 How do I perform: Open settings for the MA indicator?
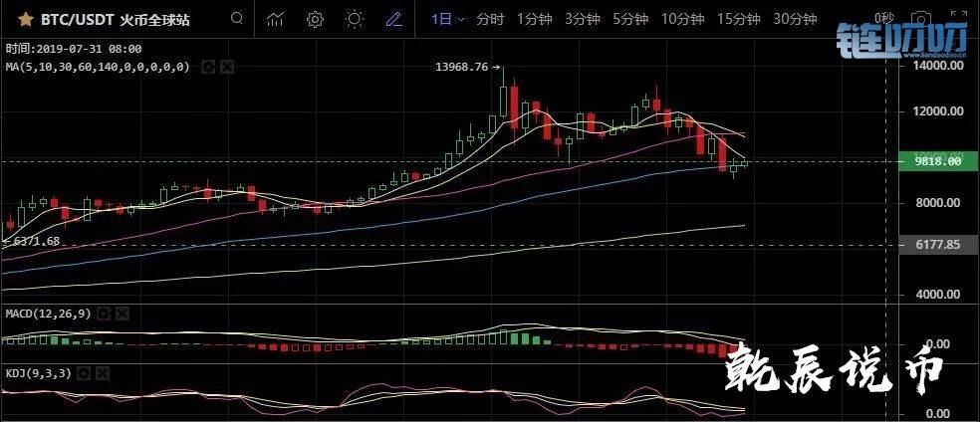pos(208,67)
